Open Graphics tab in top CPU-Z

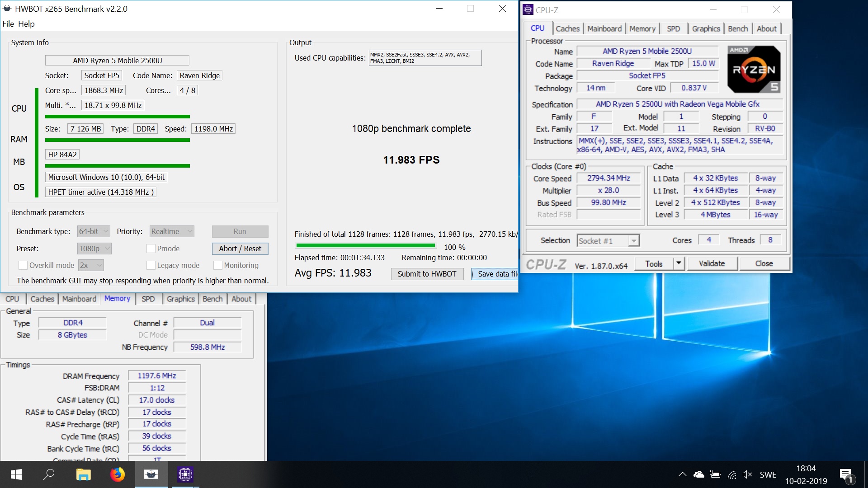click(706, 28)
